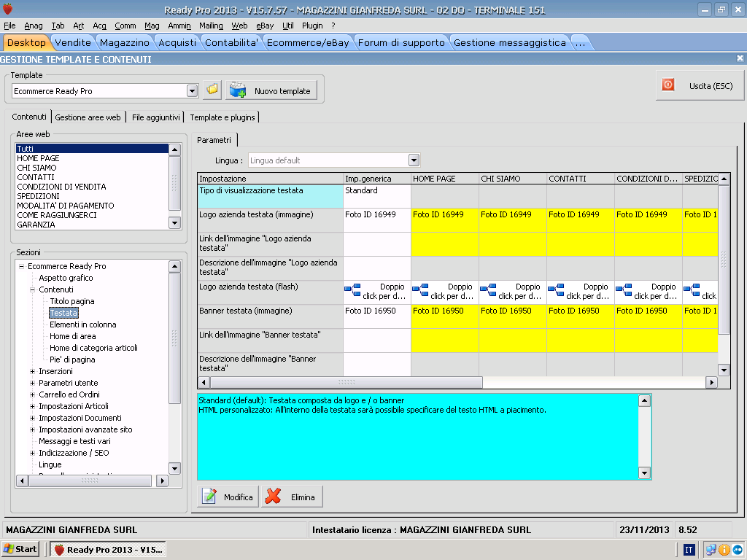This screenshot has height=560, width=747.
Task: Click the Nuovo template icon button
Action: pyautogui.click(x=239, y=90)
